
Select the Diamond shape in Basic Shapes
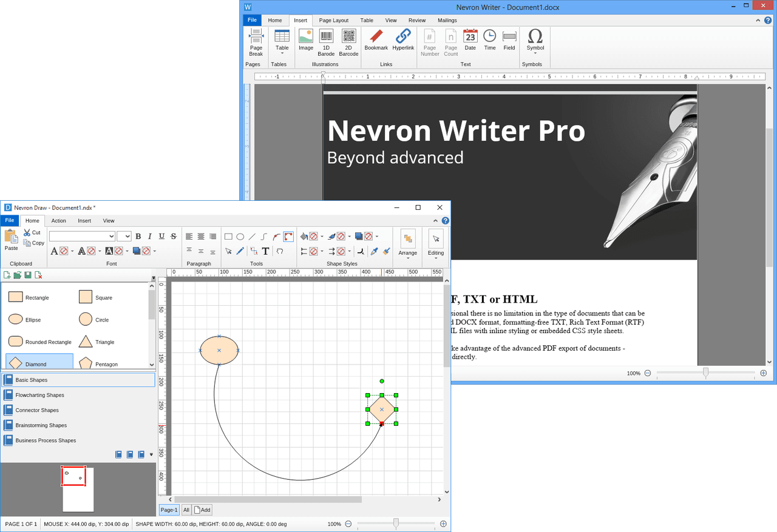click(39, 362)
